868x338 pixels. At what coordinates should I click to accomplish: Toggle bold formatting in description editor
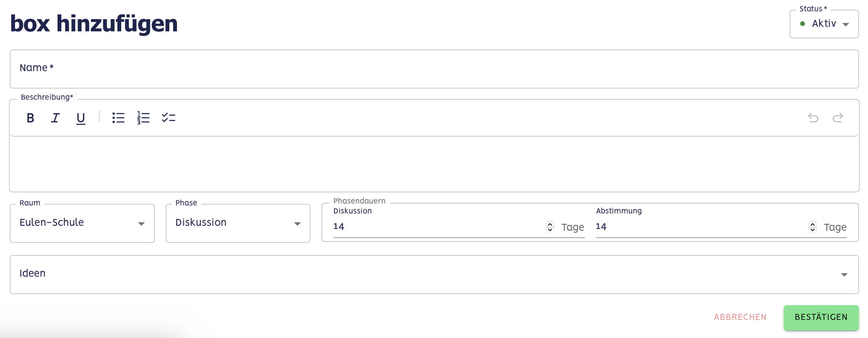(31, 118)
